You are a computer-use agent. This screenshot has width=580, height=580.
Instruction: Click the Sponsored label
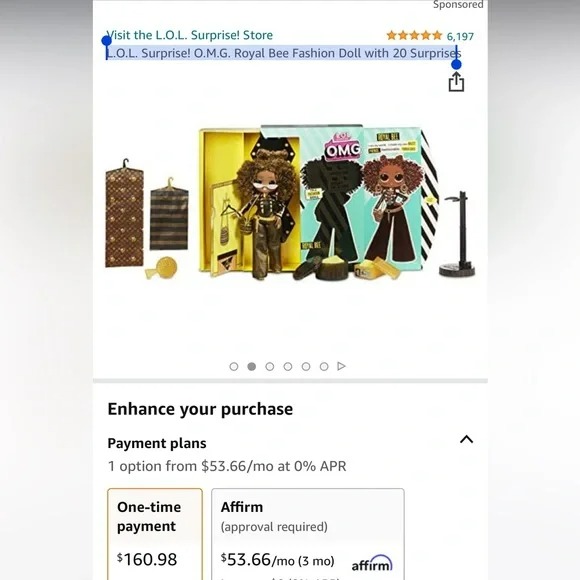pyautogui.click(x=458, y=4)
